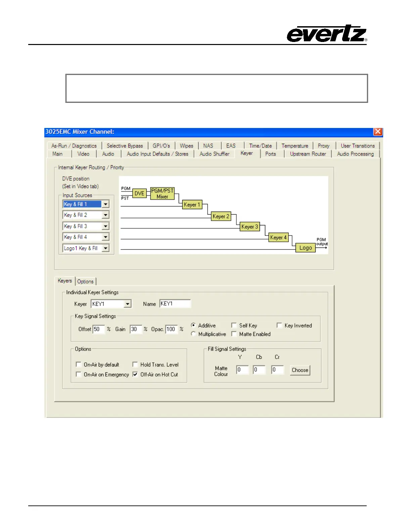Switch to the Options sub-tab
The height and width of the screenshot is (532, 411).
[x=85, y=281]
